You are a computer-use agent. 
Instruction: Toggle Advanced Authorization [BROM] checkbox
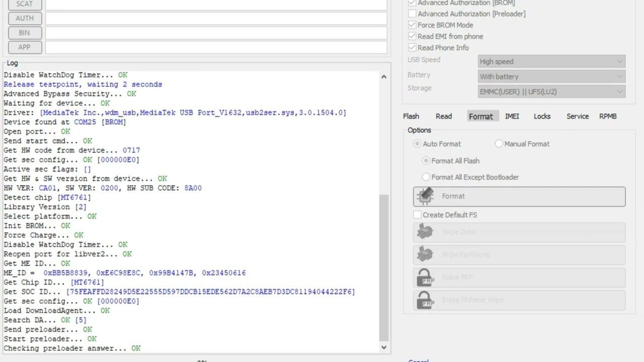coord(413,3)
